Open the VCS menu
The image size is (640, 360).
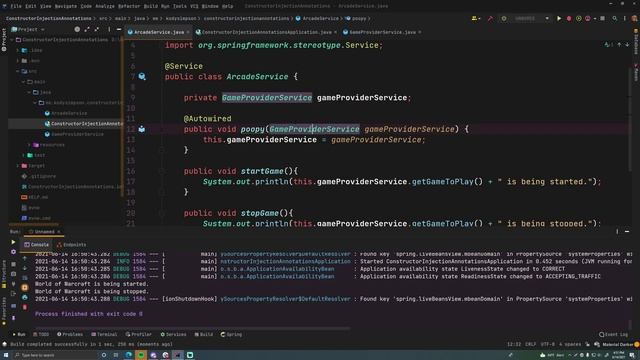[194, 6]
